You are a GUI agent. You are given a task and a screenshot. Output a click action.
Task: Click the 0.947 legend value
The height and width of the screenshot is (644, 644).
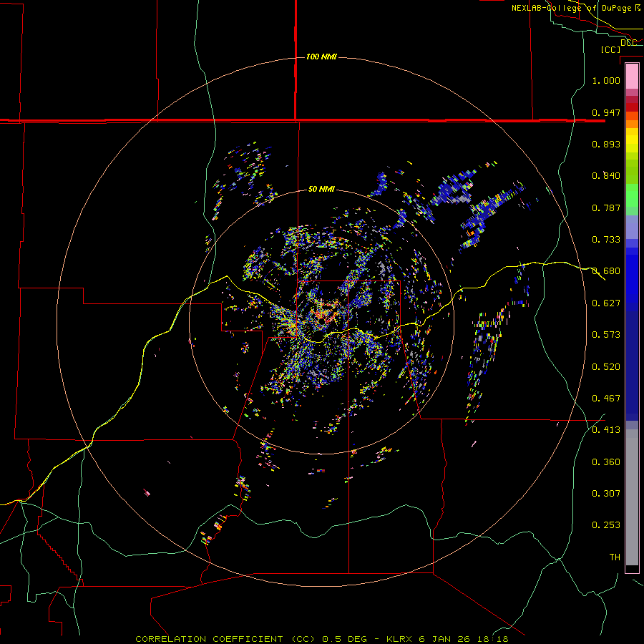click(x=606, y=112)
